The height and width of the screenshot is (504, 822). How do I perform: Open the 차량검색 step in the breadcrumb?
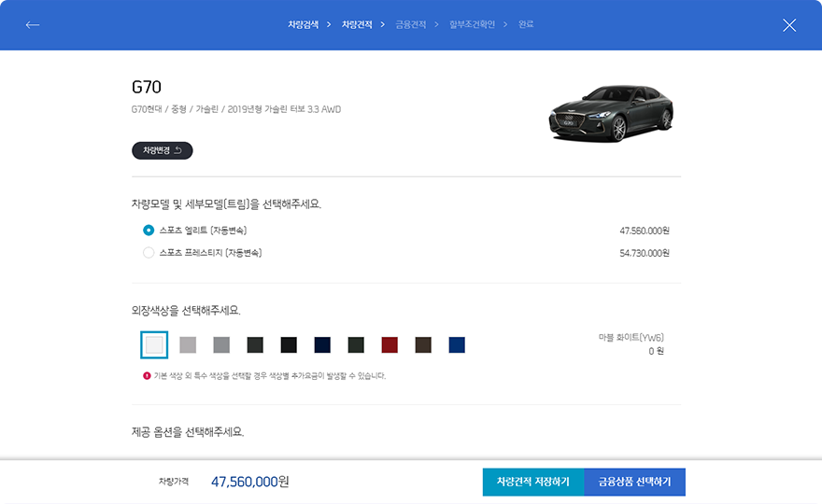pyautogui.click(x=303, y=24)
